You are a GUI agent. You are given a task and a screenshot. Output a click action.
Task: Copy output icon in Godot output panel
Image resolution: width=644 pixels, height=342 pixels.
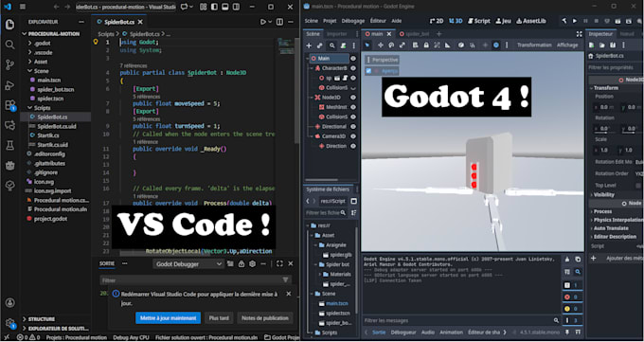pos(578,260)
